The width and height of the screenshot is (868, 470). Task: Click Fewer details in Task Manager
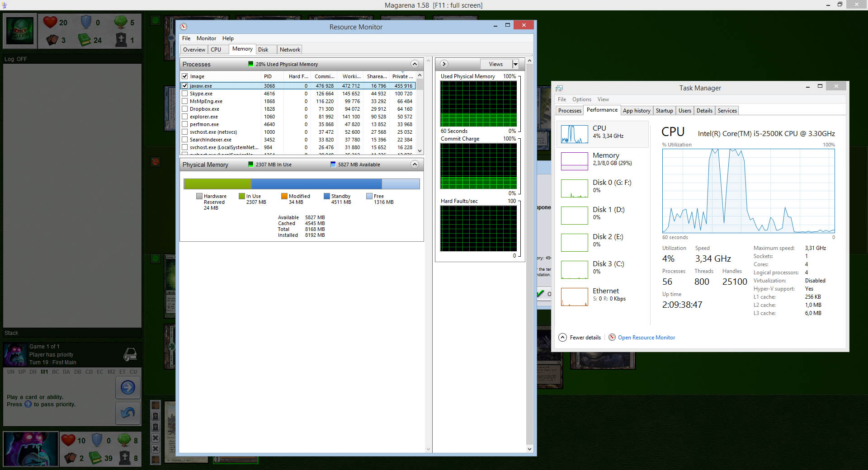point(585,338)
